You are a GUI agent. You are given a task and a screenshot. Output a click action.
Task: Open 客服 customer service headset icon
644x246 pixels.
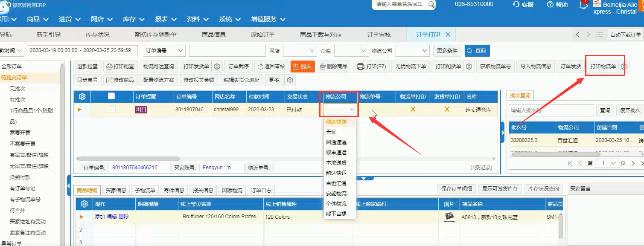click(x=516, y=4)
